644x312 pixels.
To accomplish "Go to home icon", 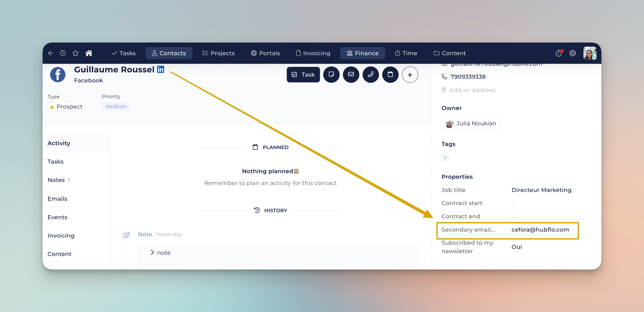I will pos(89,53).
